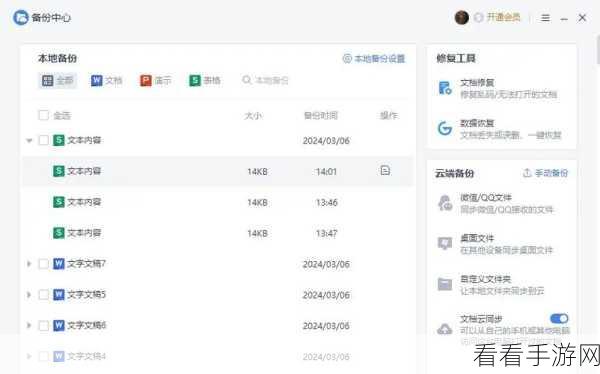Click the Word icon beside 文字文稿5
Screen dimensions: 600x374
[x=59, y=294]
